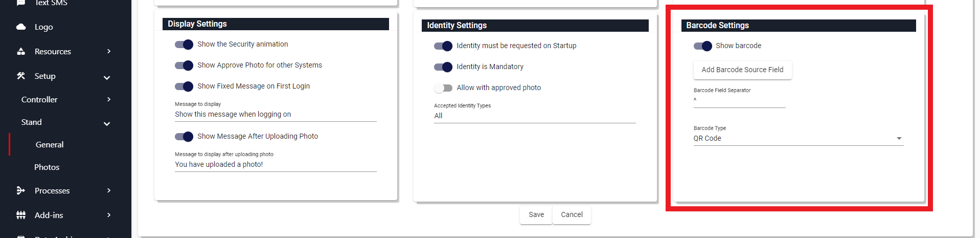Click the Add-ins icon in sidebar
The width and height of the screenshot is (980, 238).
(21, 215)
